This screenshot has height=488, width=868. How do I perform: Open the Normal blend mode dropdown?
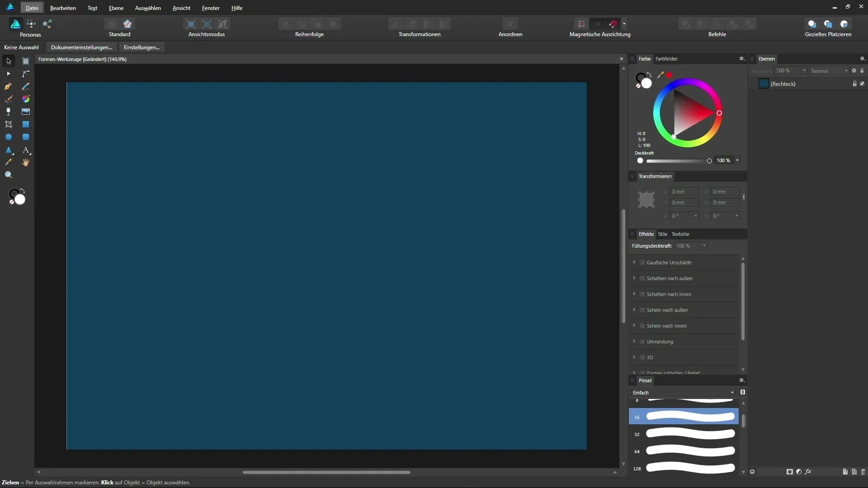point(829,71)
